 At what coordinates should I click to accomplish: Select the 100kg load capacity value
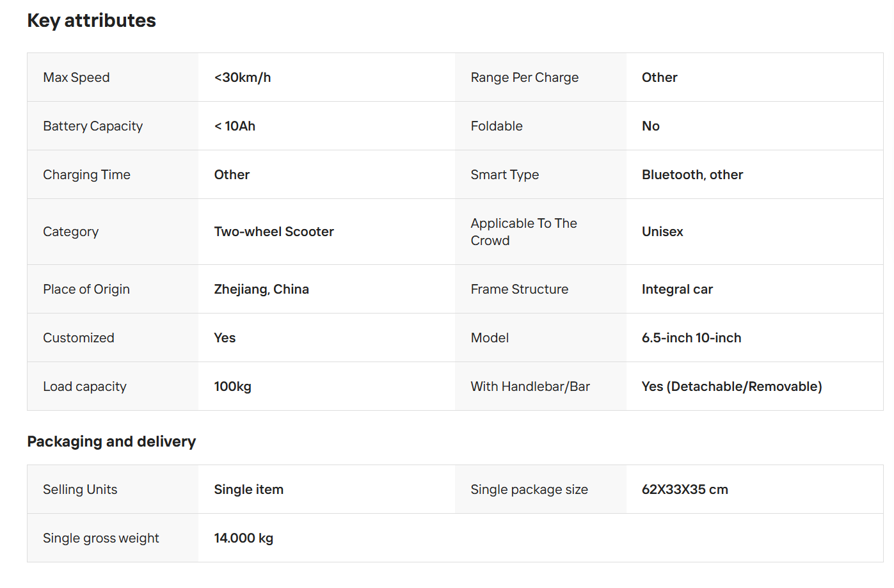(233, 386)
